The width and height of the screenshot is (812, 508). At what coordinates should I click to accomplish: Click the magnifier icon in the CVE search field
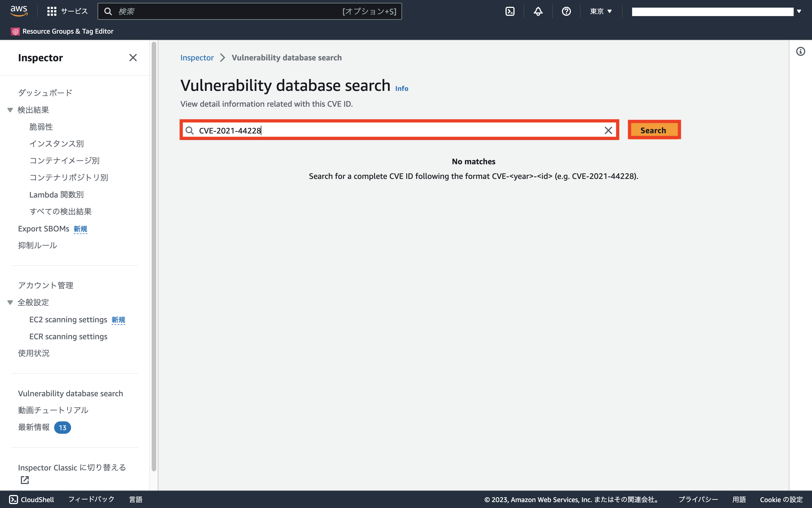tap(189, 130)
